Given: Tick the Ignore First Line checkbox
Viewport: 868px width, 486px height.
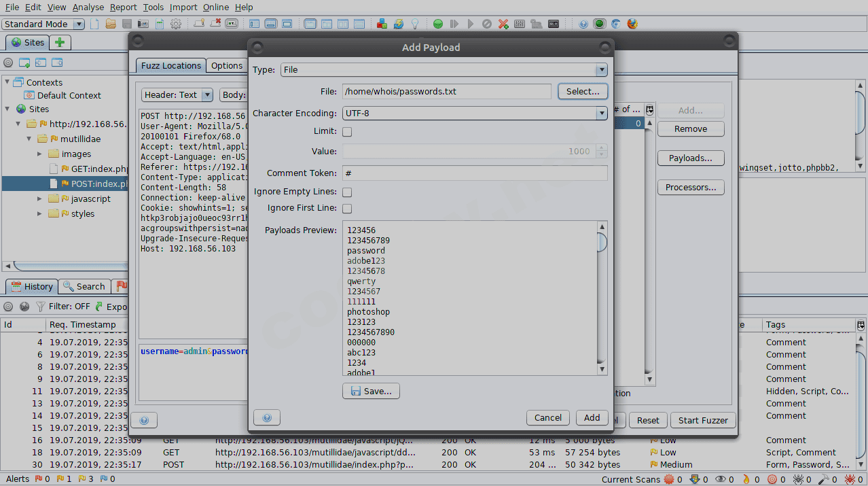Looking at the screenshot, I should coord(347,209).
